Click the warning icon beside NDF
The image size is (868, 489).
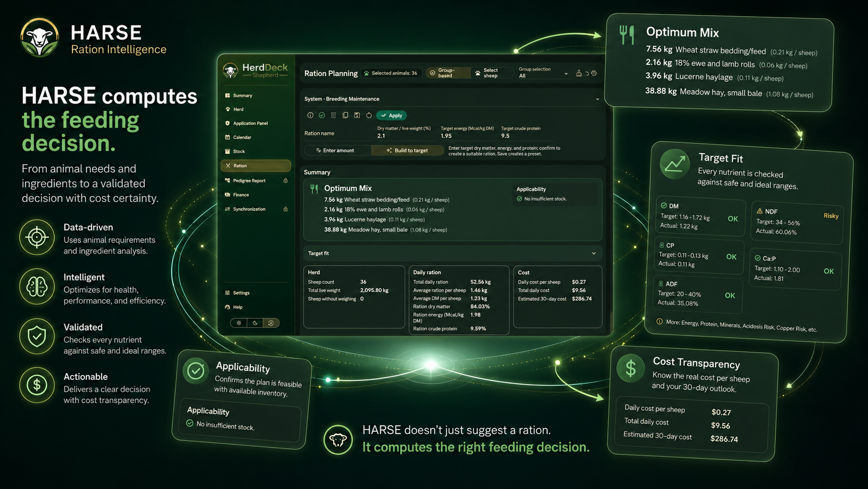pyautogui.click(x=759, y=211)
